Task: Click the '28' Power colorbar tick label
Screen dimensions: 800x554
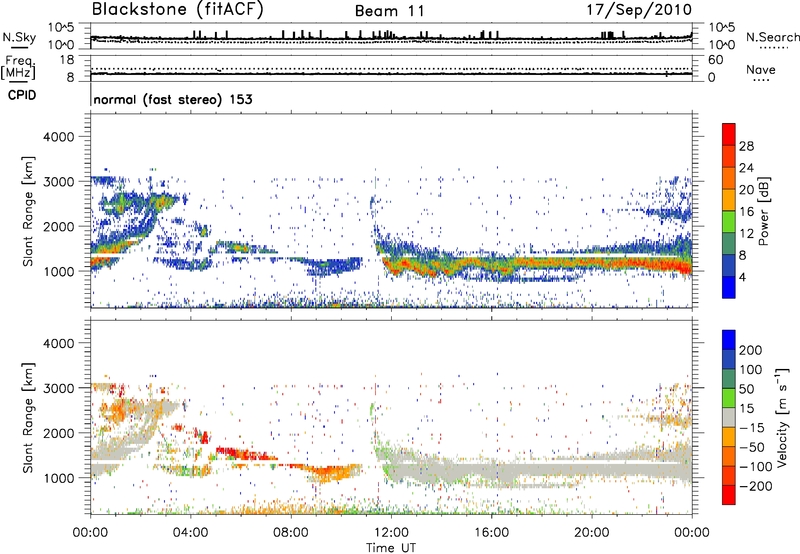Action: (746, 146)
